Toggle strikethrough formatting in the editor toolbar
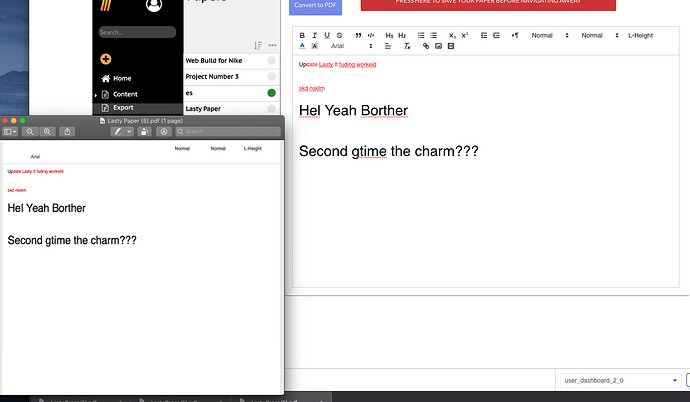Screen dimensions: 690x402 [x=339, y=35]
